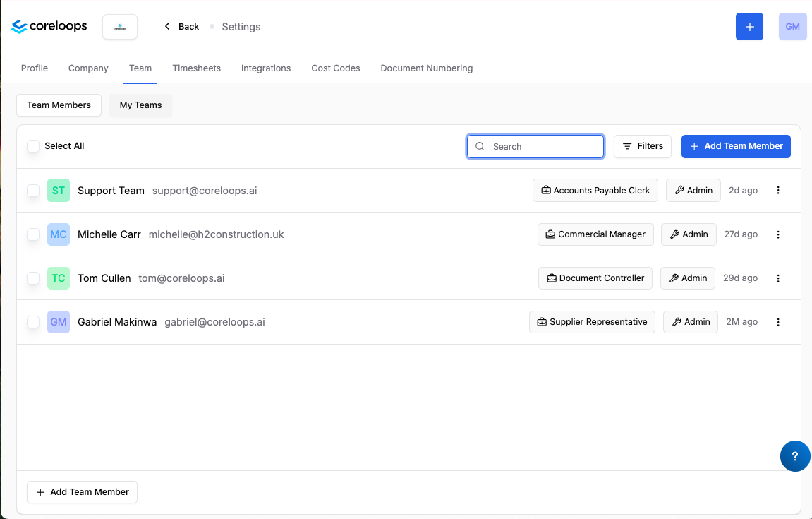This screenshot has width=812, height=519.
Task: Open the Timesheets tab
Action: pyautogui.click(x=196, y=68)
